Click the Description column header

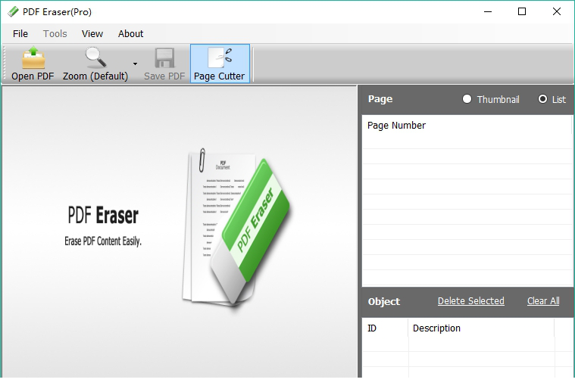tap(481, 328)
